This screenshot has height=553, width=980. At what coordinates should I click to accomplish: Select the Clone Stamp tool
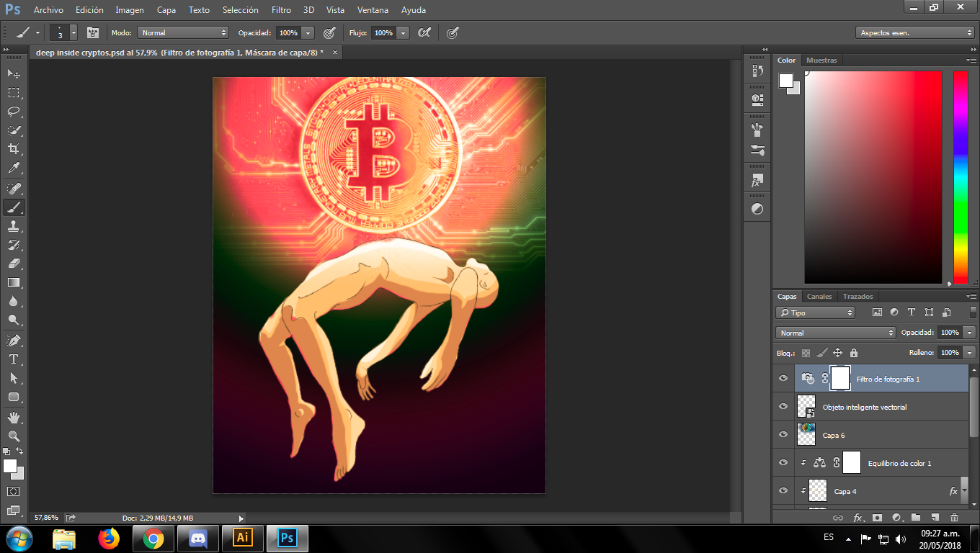tap(14, 225)
